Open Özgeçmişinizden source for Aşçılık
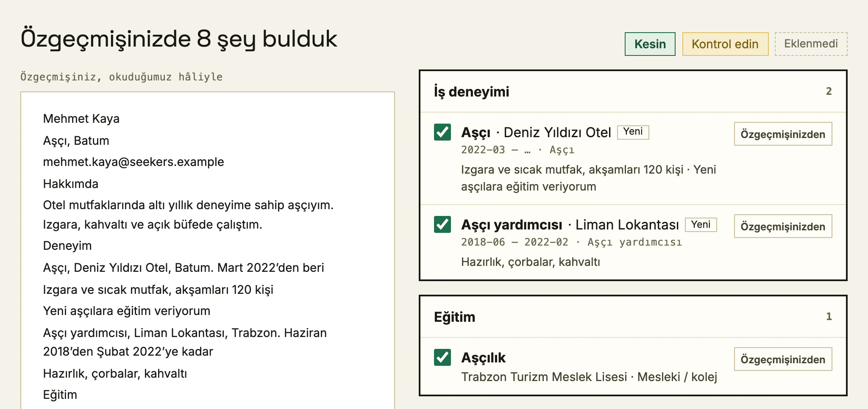 pos(783,359)
